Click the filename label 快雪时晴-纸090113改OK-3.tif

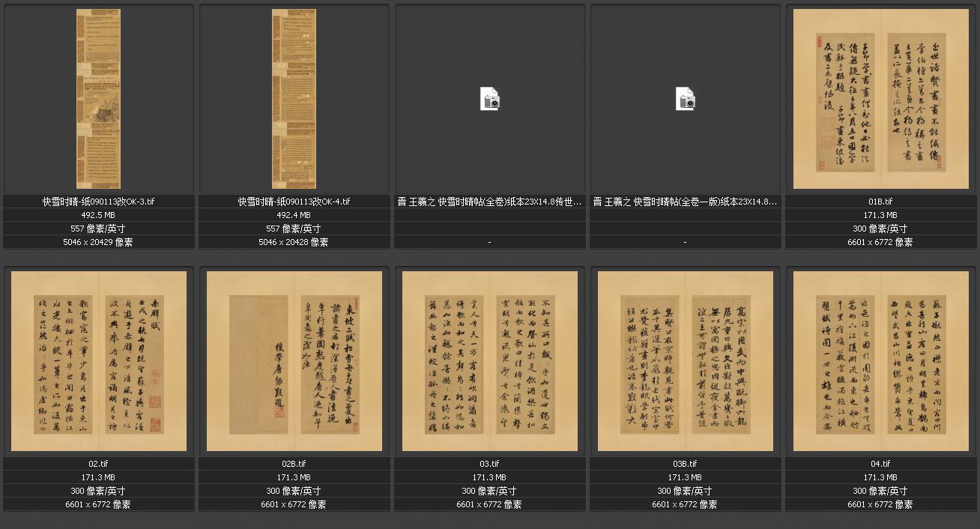coord(98,202)
